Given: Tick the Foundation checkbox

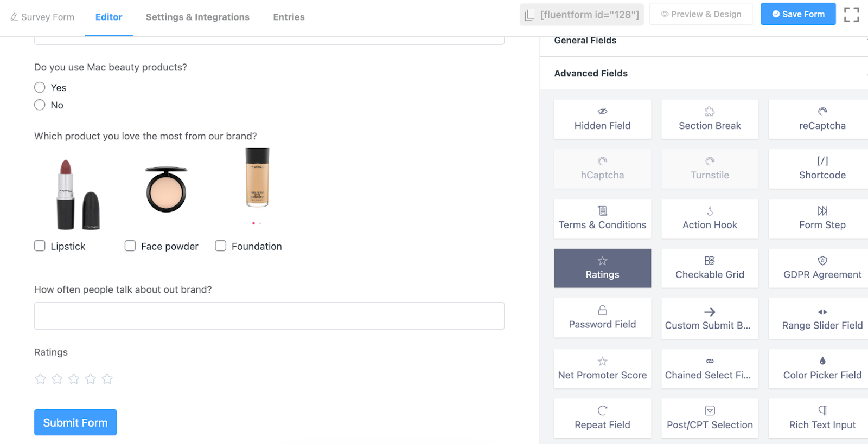Looking at the screenshot, I should (221, 246).
